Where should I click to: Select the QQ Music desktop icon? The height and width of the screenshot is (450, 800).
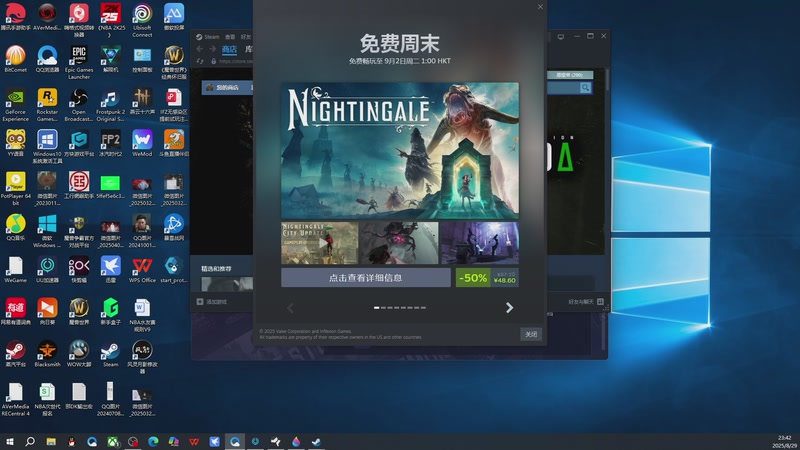pos(15,227)
